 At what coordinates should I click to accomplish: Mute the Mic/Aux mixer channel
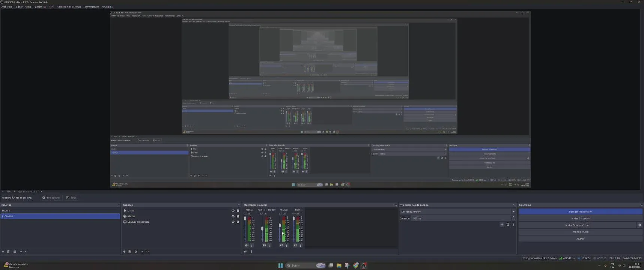pos(281,245)
